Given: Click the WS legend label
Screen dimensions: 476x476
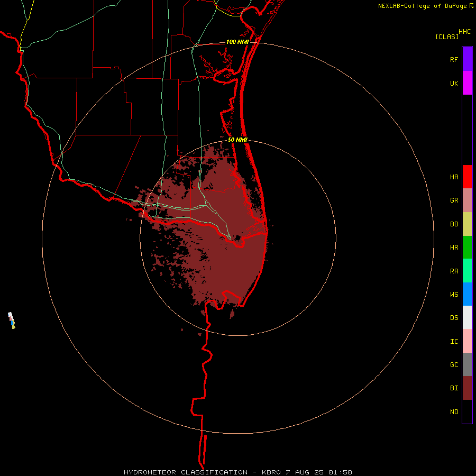Looking at the screenshot, I should click(454, 294).
